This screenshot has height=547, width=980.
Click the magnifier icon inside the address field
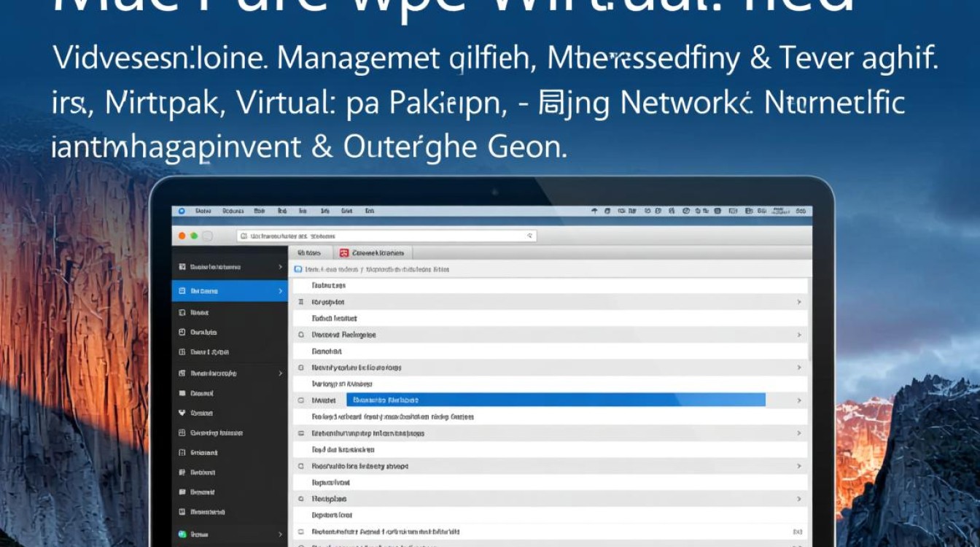point(529,236)
